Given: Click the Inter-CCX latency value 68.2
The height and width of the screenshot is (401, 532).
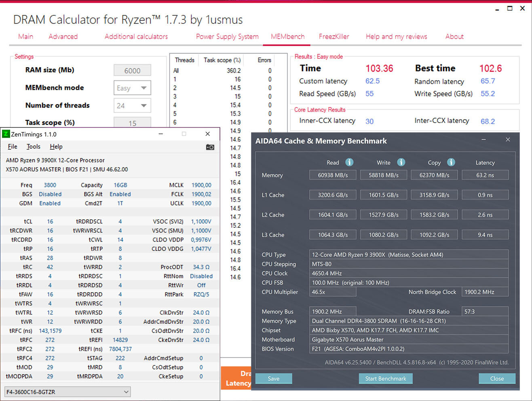Looking at the screenshot, I should click(x=488, y=121).
